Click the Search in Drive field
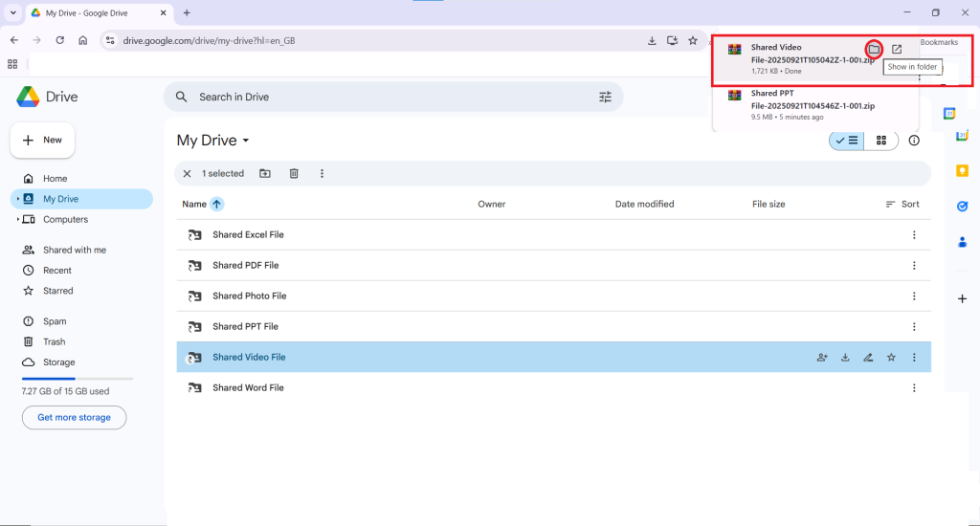The width and height of the screenshot is (980, 526). coord(383,97)
